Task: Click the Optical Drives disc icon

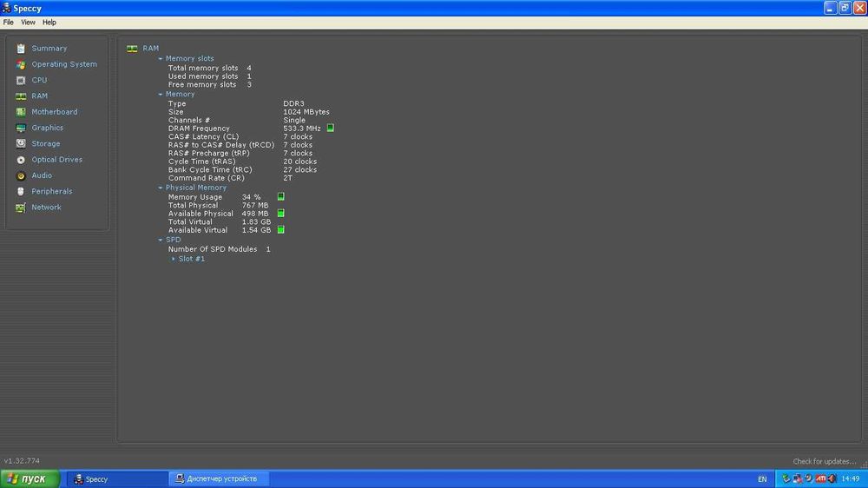Action: point(21,160)
